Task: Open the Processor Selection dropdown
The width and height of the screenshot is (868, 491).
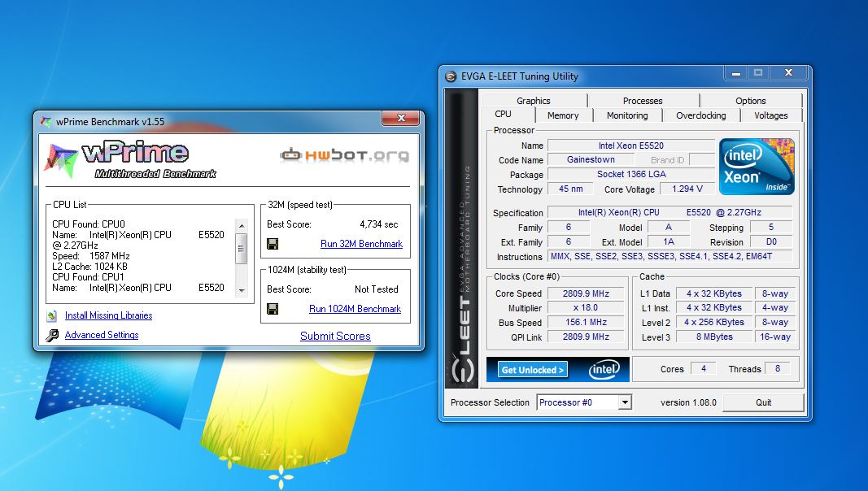Action: click(625, 402)
